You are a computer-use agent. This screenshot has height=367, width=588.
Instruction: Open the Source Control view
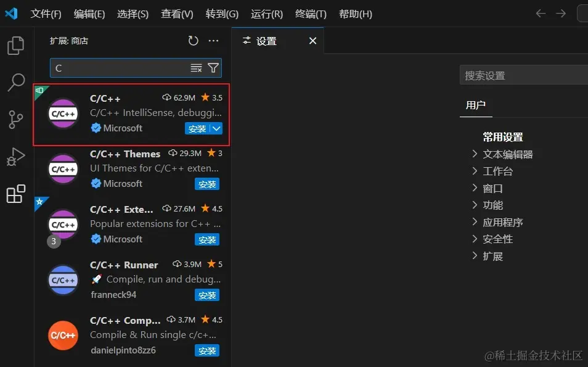click(x=16, y=120)
